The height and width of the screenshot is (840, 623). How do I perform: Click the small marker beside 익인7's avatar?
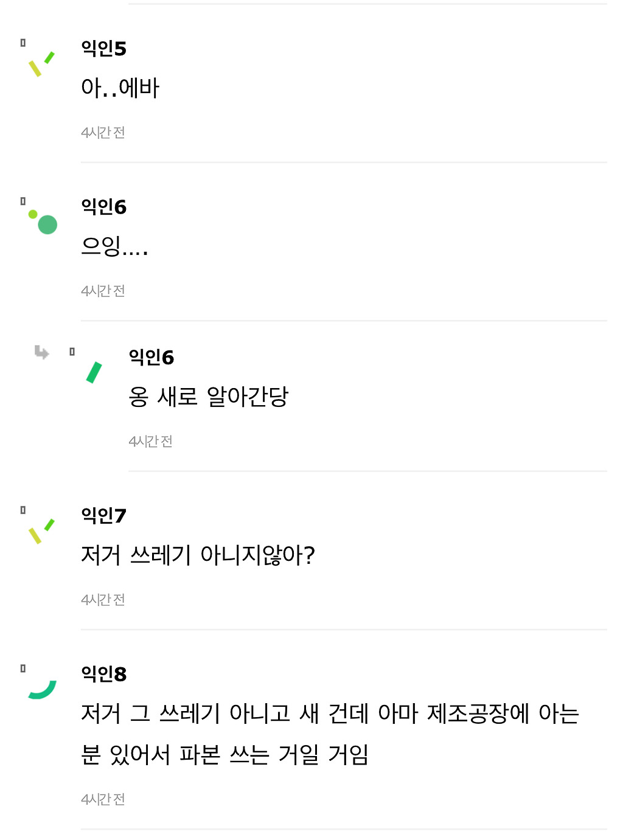coord(23,510)
